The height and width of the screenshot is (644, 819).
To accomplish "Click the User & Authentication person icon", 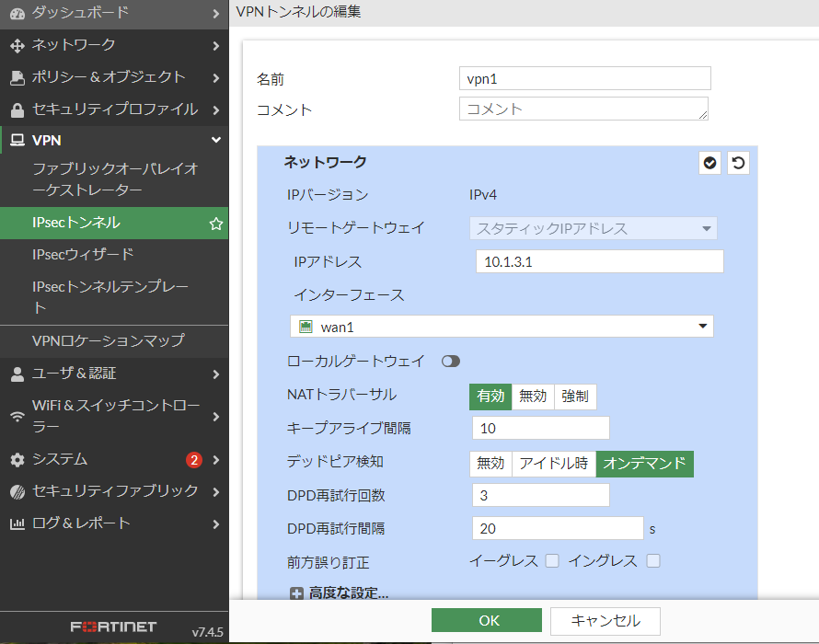I will pyautogui.click(x=17, y=374).
